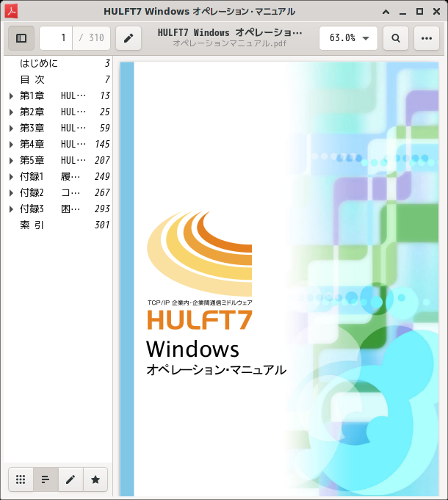Open the three-dots more options menu
This screenshot has height=500, width=448.
pyautogui.click(x=427, y=38)
